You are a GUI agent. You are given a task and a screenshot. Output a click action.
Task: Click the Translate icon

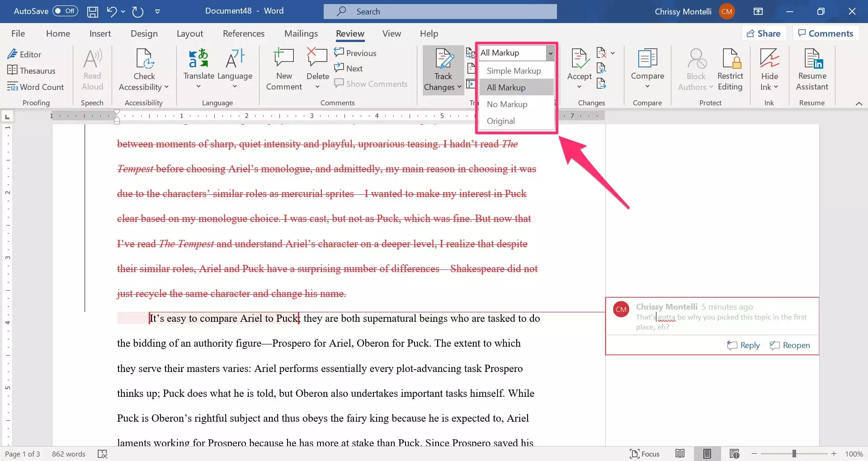tap(198, 59)
